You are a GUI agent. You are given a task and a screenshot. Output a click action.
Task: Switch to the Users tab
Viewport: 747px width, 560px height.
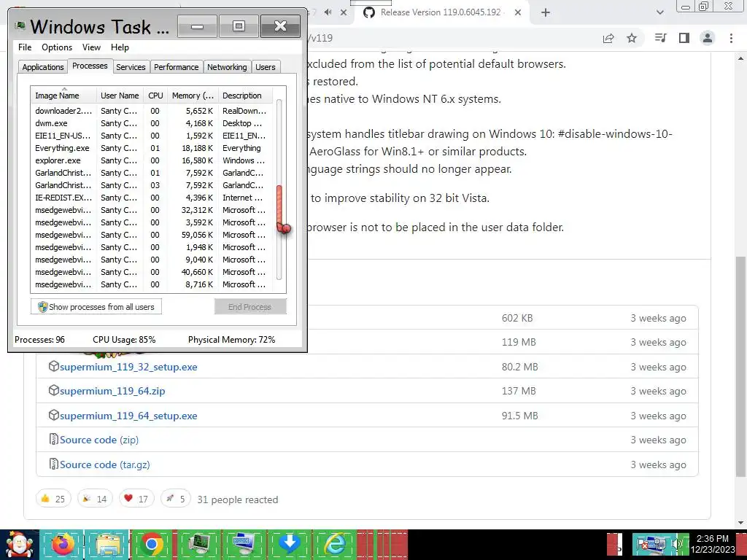(x=266, y=67)
